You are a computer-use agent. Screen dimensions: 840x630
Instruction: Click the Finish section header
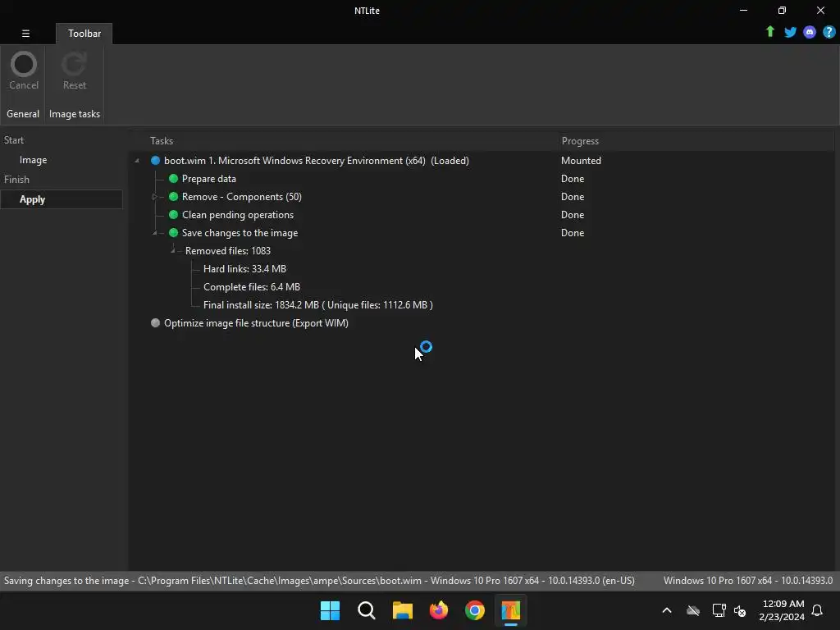click(16, 180)
